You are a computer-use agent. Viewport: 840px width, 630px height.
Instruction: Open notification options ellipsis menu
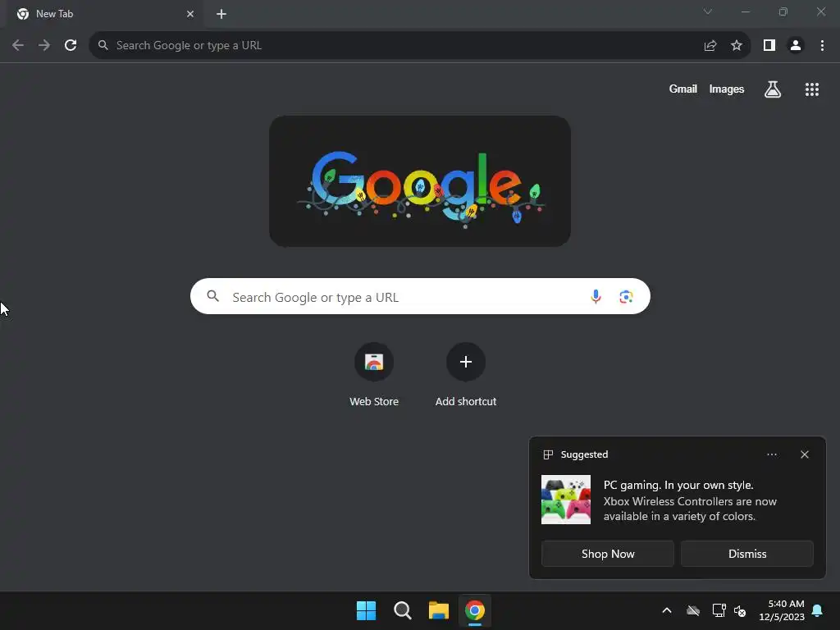771,454
